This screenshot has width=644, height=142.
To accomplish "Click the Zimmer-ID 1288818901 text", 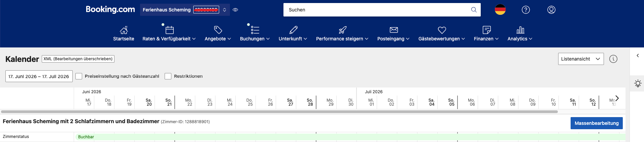I will [185, 122].
